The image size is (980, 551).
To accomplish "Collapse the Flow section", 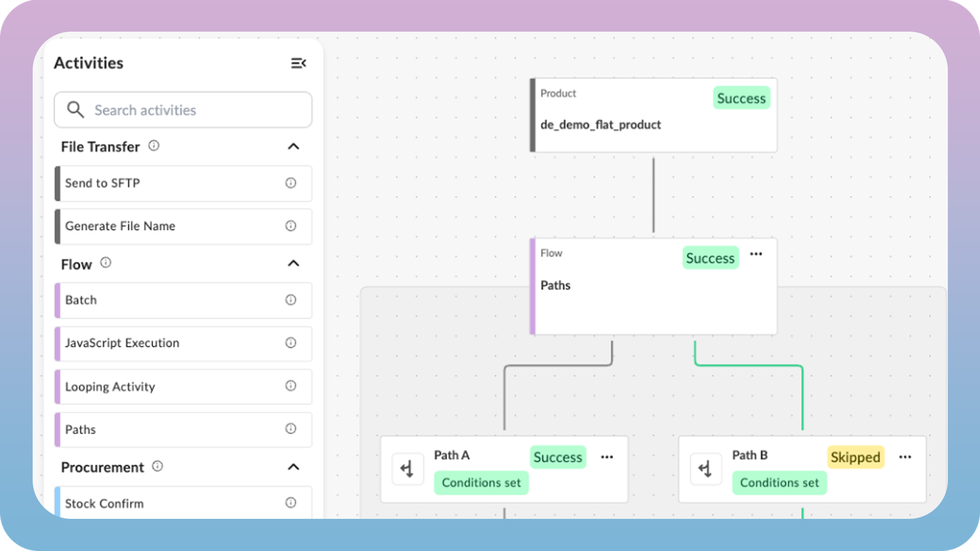I will pyautogui.click(x=293, y=264).
